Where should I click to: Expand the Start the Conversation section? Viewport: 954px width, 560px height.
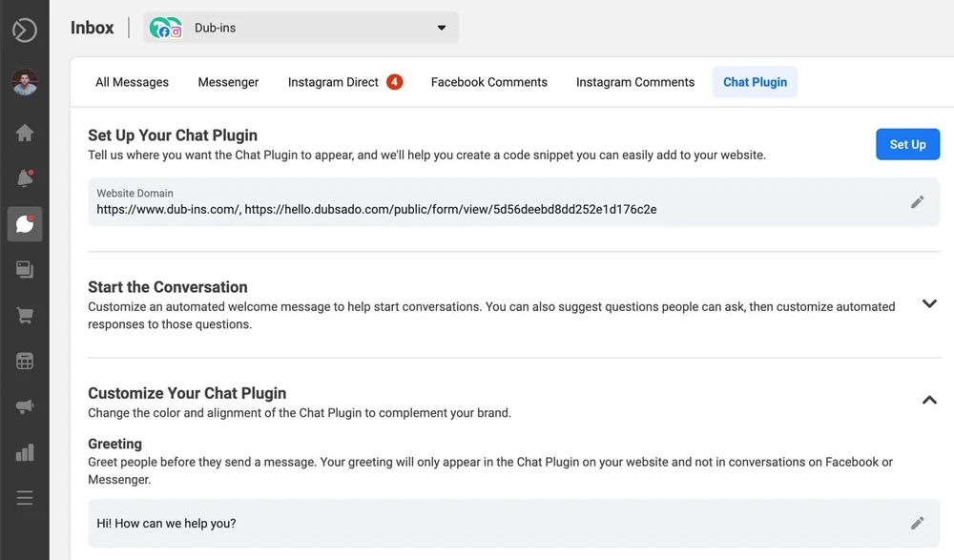point(929,303)
